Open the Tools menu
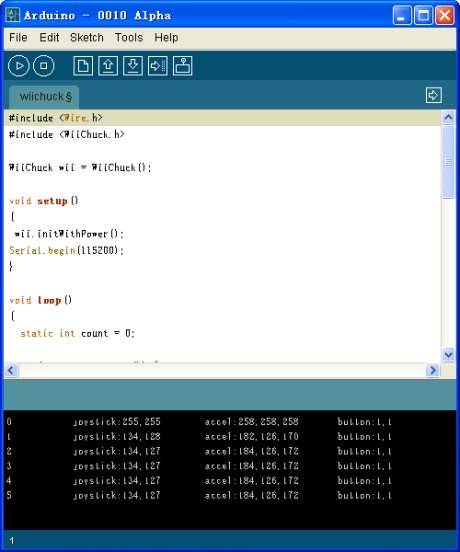This screenshot has height=552, width=460. click(x=129, y=37)
